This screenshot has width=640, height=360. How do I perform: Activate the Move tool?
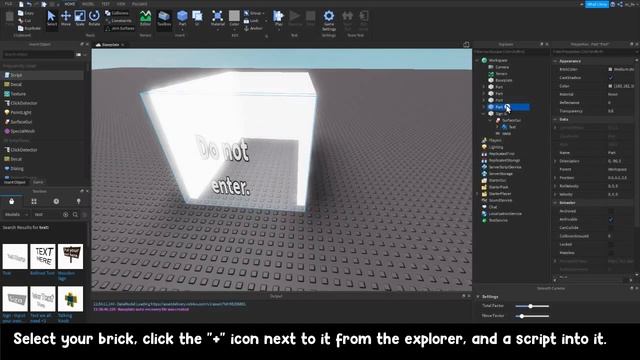66,18
